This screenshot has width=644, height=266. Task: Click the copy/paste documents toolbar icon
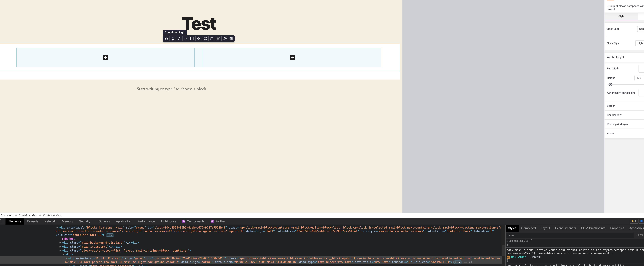tap(231, 38)
